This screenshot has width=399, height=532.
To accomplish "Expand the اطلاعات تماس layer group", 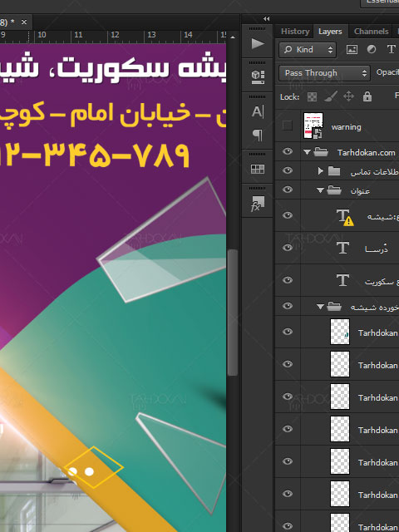I will coord(320,171).
